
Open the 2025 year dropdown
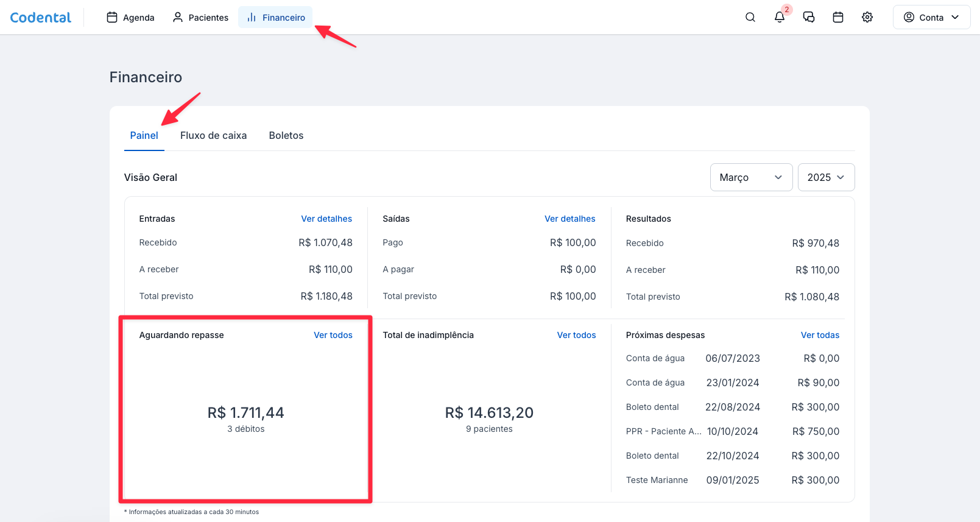coord(825,177)
